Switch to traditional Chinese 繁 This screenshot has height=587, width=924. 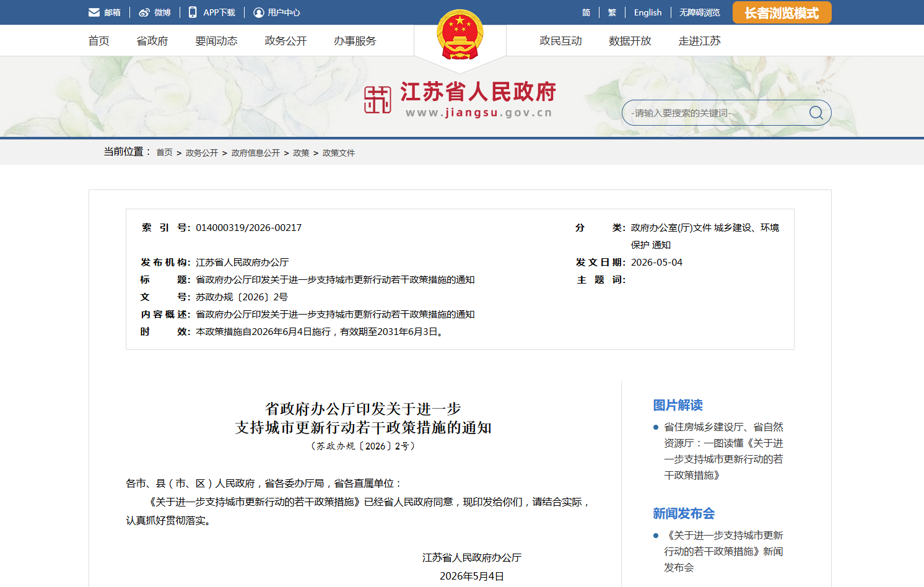(x=612, y=12)
